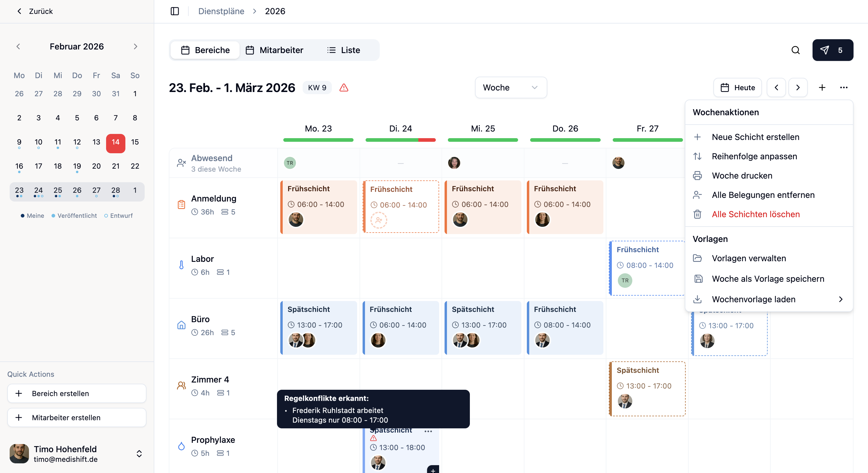Click the plus icon next to week arrows
The height and width of the screenshot is (473, 868).
click(822, 88)
